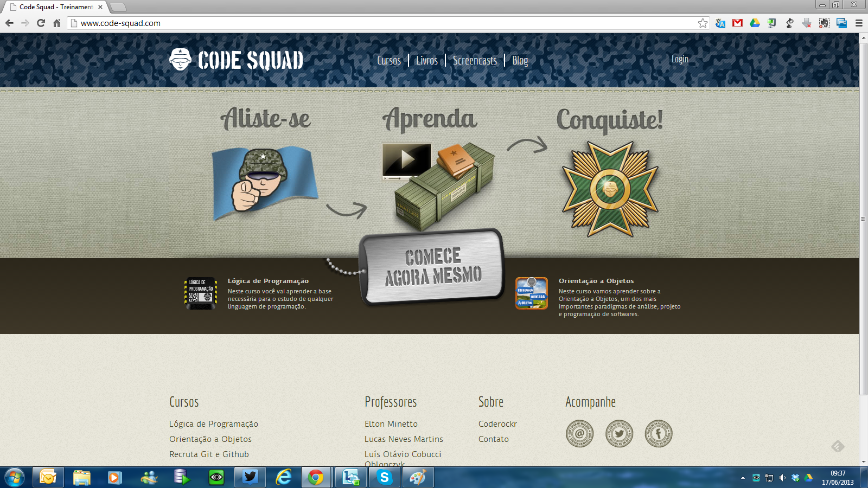Reload the current page
868x488 pixels.
[41, 23]
